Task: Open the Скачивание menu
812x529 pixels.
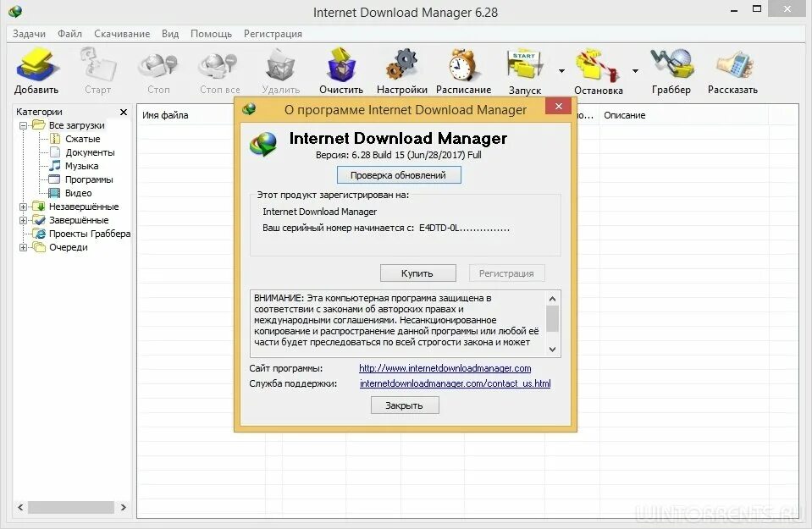Action: coord(122,34)
